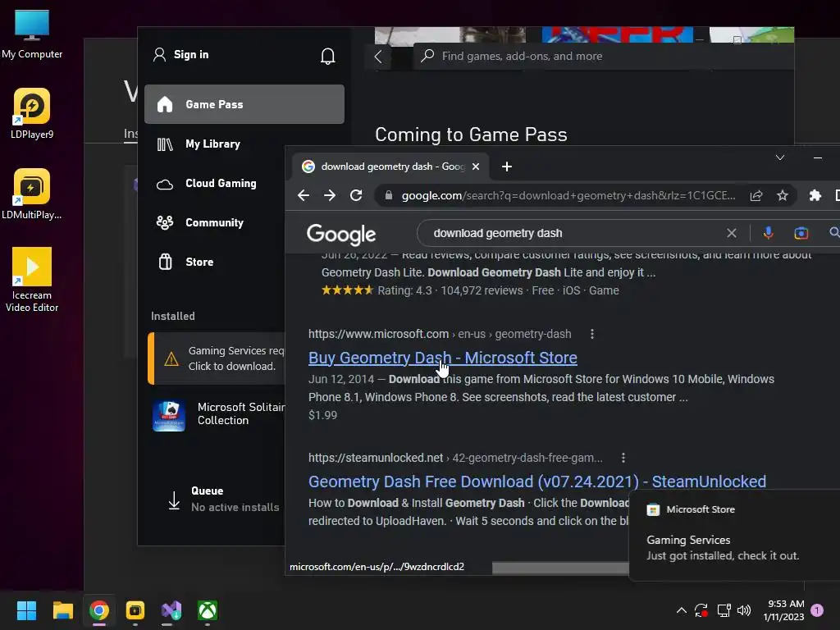This screenshot has height=630, width=840.
Task: Open the Xbox app notifications bell
Action: point(327,56)
